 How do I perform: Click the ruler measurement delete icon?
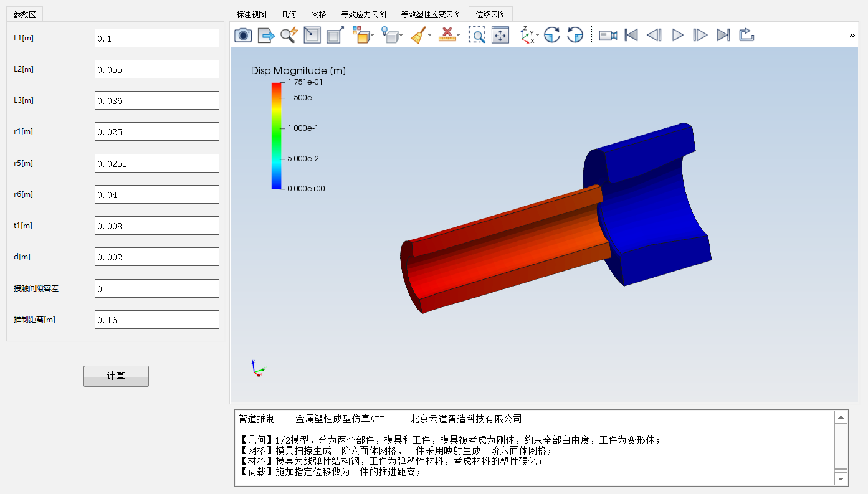click(x=447, y=35)
